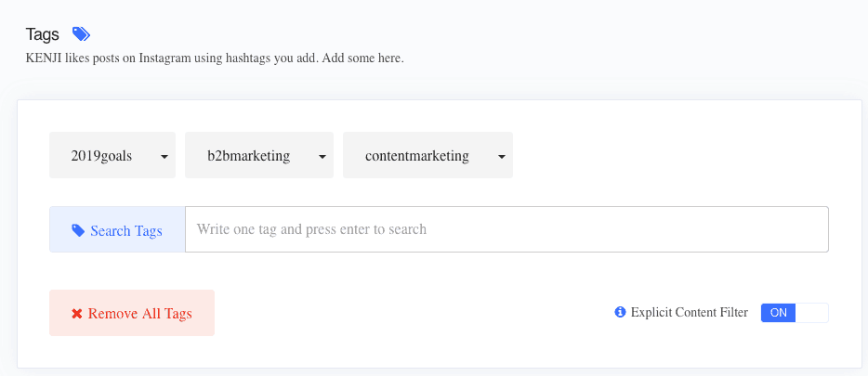Select the b2bmarketing tag label
The width and height of the screenshot is (868, 376).
248,156
